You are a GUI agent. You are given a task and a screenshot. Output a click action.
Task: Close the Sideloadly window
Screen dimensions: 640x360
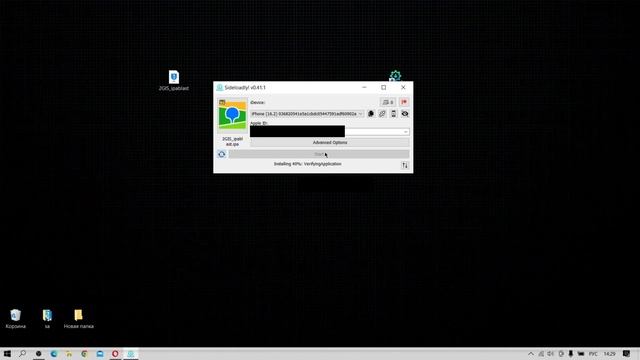click(x=403, y=87)
